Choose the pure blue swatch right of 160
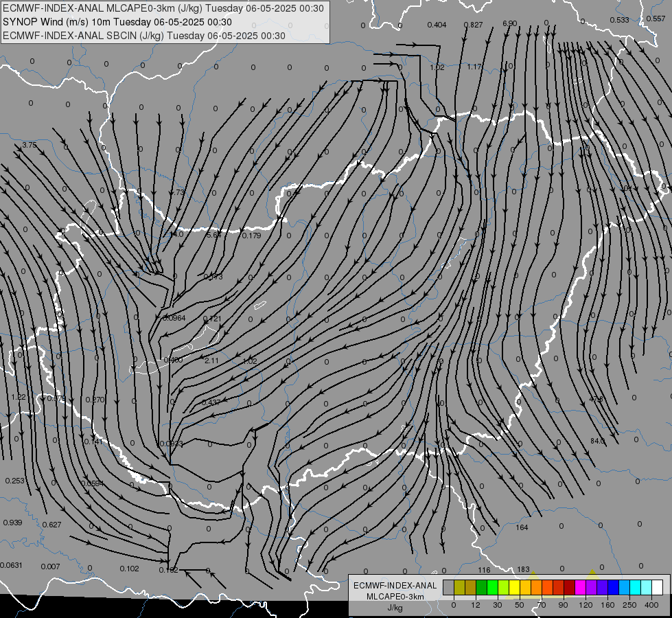The width and height of the screenshot is (672, 618). pyautogui.click(x=614, y=587)
